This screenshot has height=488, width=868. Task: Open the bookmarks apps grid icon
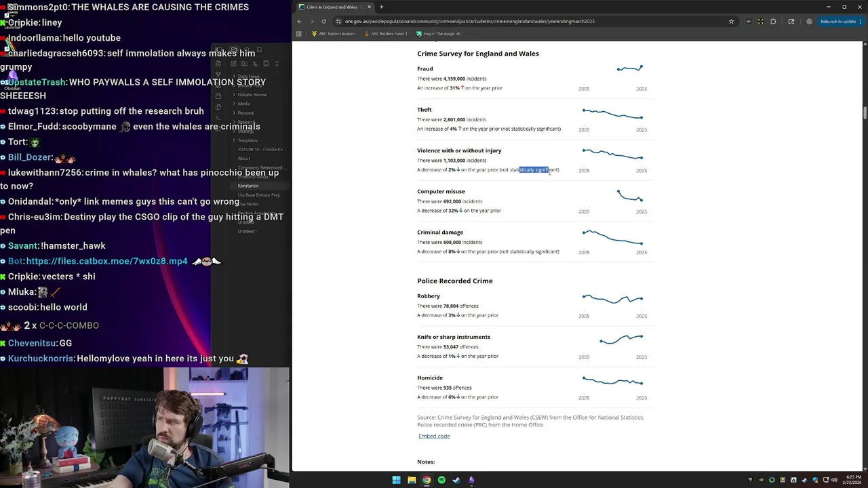point(298,33)
